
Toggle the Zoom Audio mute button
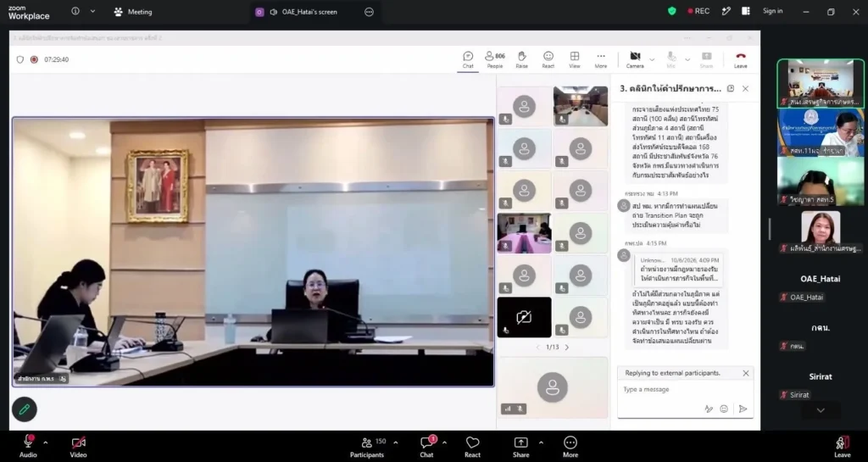[28, 447]
